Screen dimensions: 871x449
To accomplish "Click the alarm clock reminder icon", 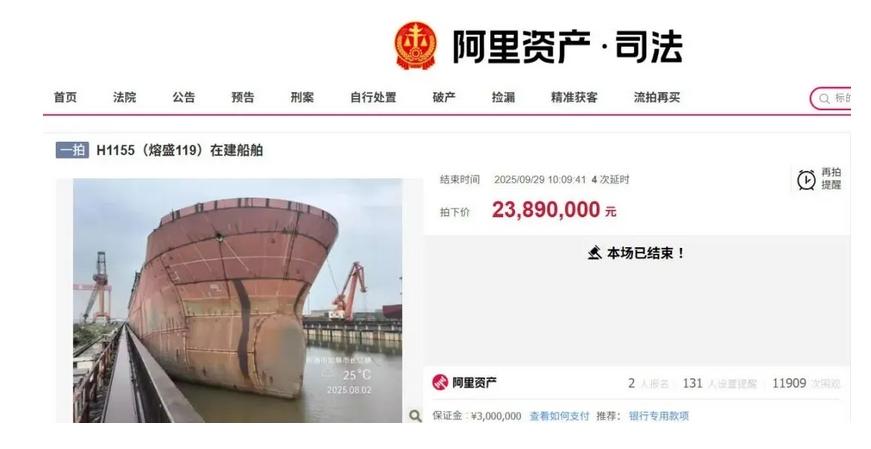I will coord(806,179).
